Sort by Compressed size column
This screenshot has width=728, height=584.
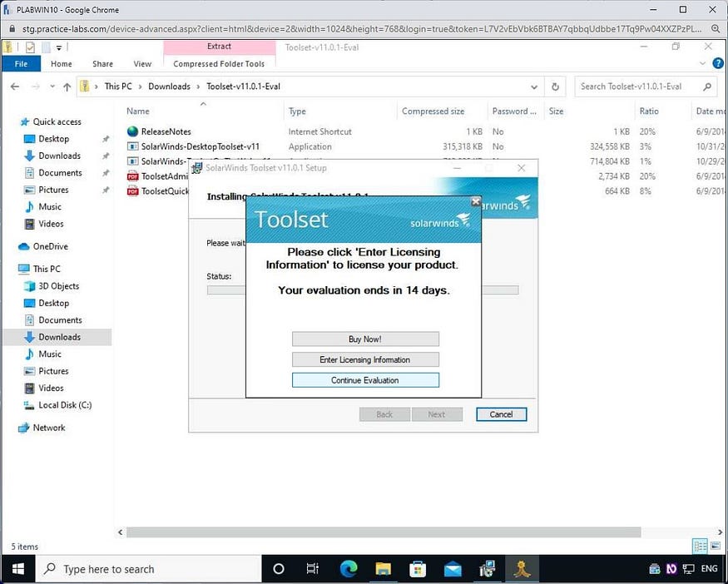click(433, 111)
